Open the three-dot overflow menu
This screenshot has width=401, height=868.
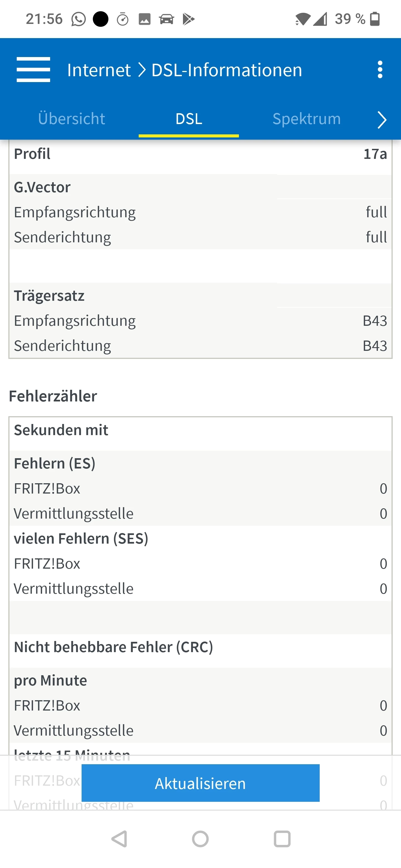point(380,70)
